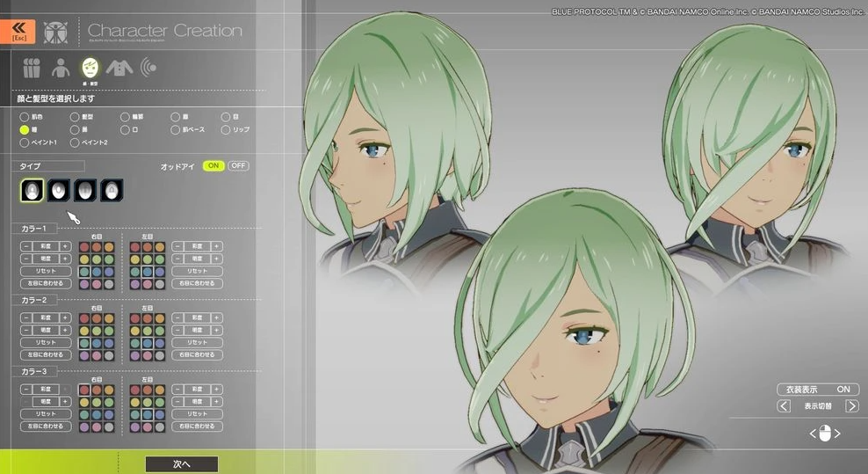Rotate character left with mouse-icon left arrow

[813, 434]
